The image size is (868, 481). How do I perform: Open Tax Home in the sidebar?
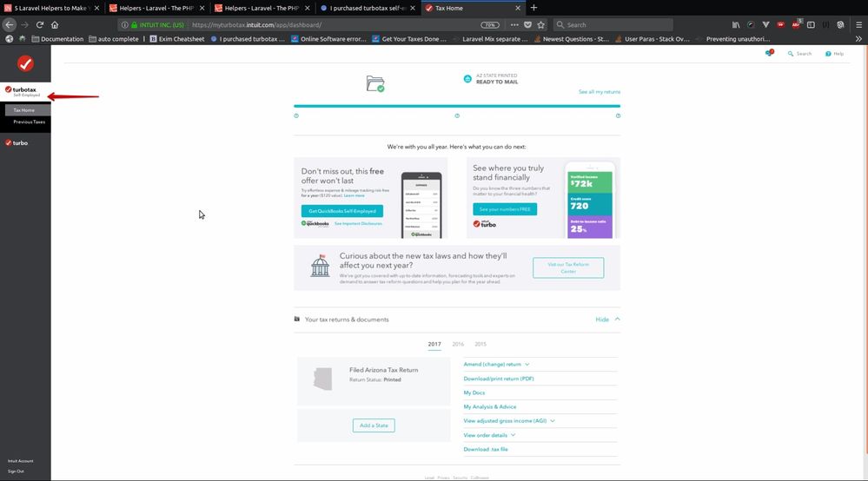point(28,110)
